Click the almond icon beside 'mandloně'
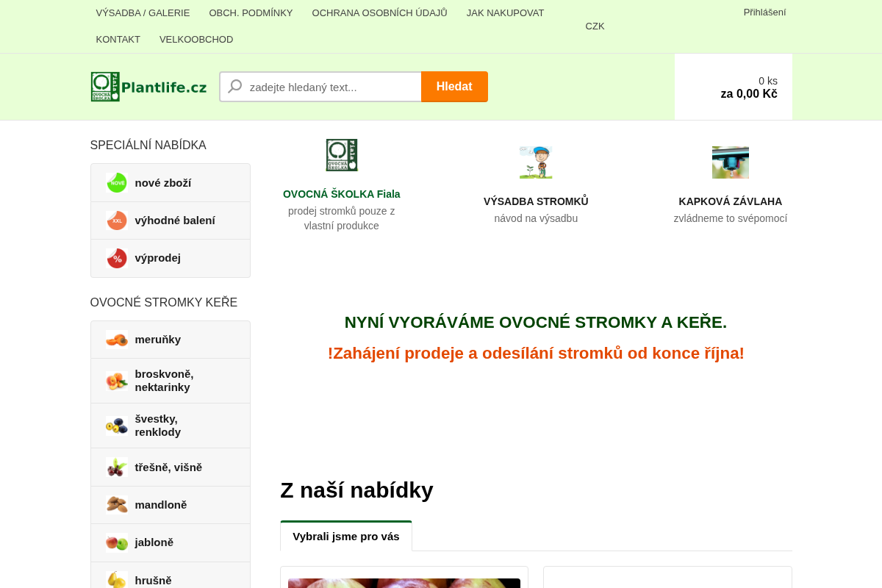Viewport: 882px width, 588px height. pos(117,505)
